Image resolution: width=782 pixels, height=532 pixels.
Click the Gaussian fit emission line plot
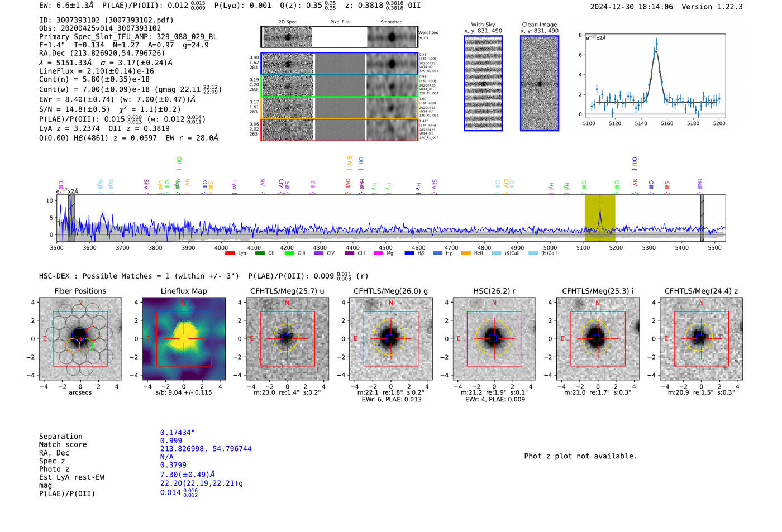coord(654,76)
